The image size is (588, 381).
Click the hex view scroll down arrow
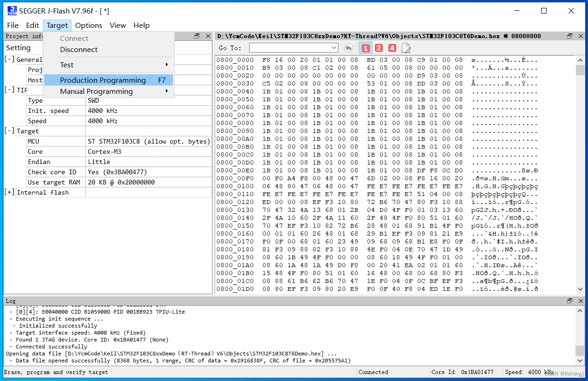580,289
